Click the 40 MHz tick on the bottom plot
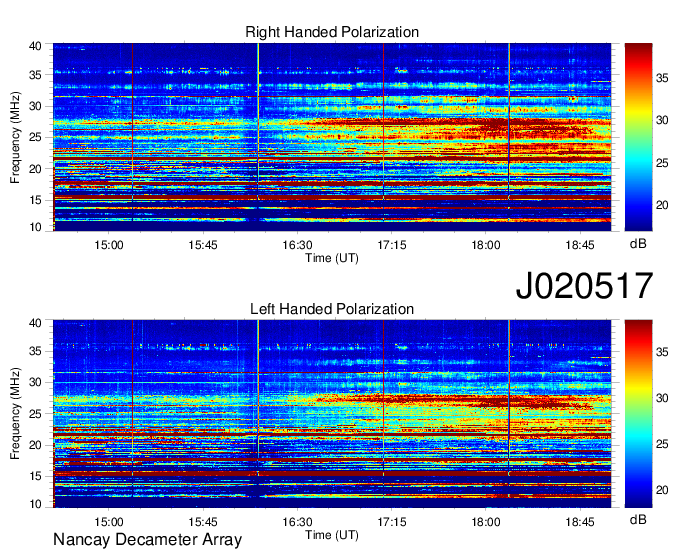This screenshot has height=552, width=680. pyautogui.click(x=35, y=323)
